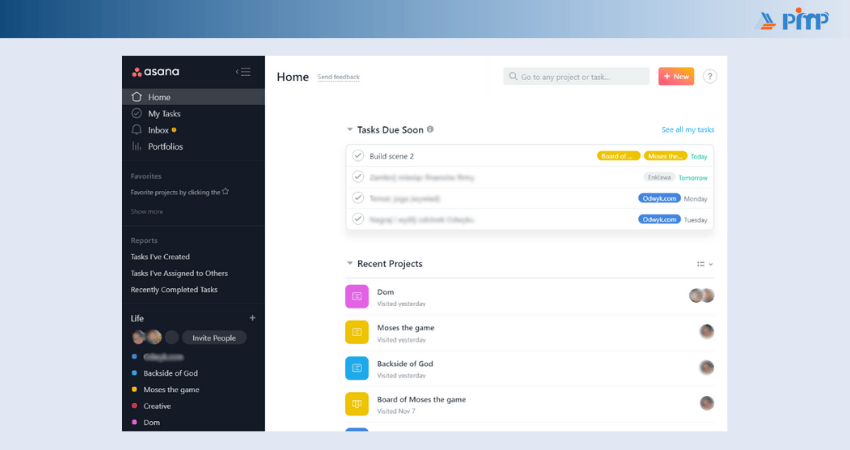Collapse the Recent Projects section
This screenshot has height=450, width=850.
(350, 263)
